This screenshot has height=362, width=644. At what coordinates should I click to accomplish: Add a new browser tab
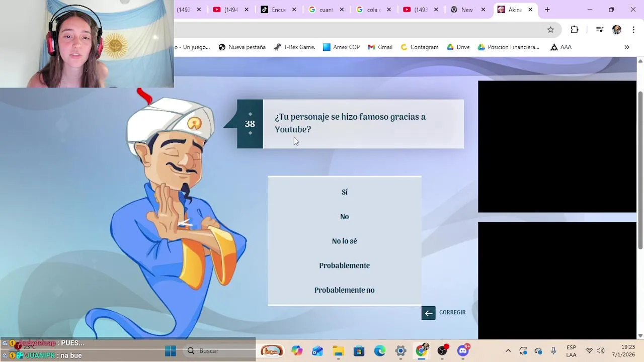pos(547,10)
